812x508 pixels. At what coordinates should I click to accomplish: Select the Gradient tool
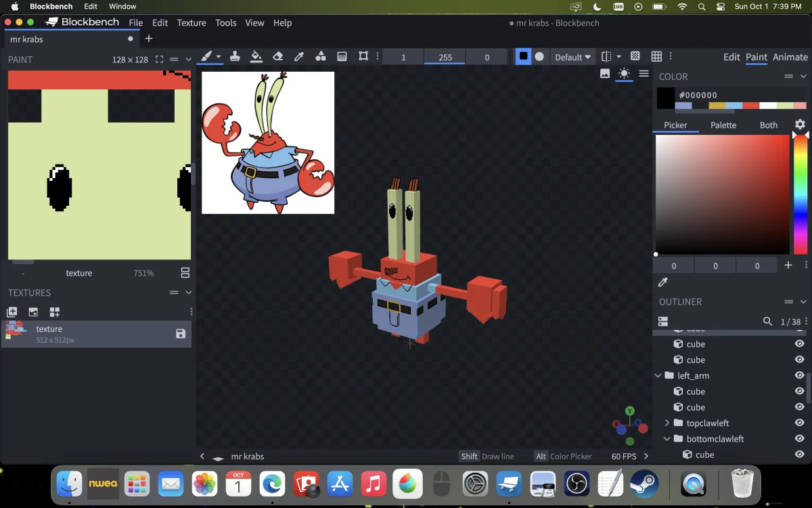(342, 56)
